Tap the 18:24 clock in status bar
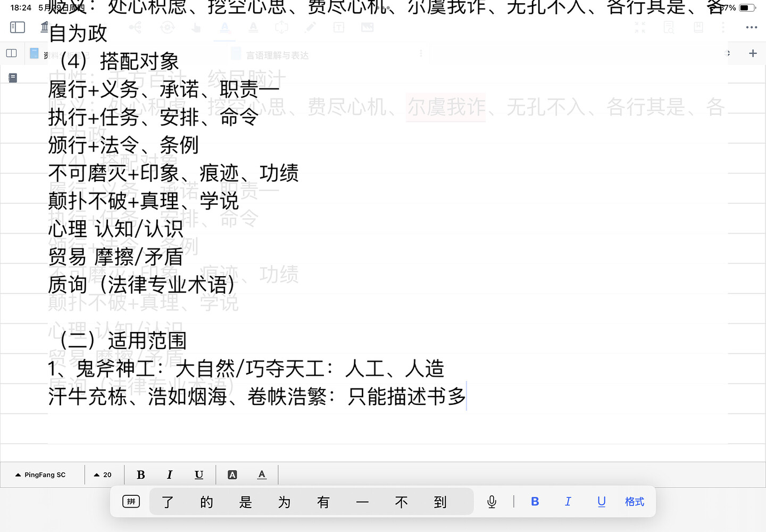Screen dimensions: 766x532 pyautogui.click(x=21, y=7)
